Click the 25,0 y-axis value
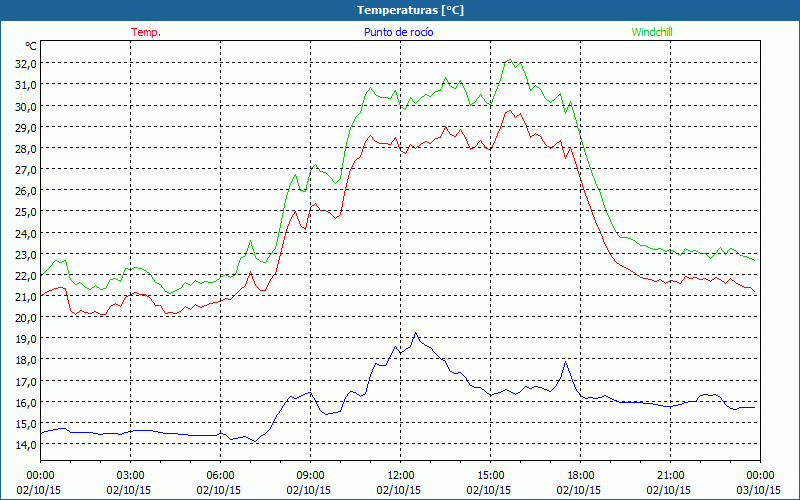Viewport: 800px width, 500px height. pyautogui.click(x=26, y=212)
